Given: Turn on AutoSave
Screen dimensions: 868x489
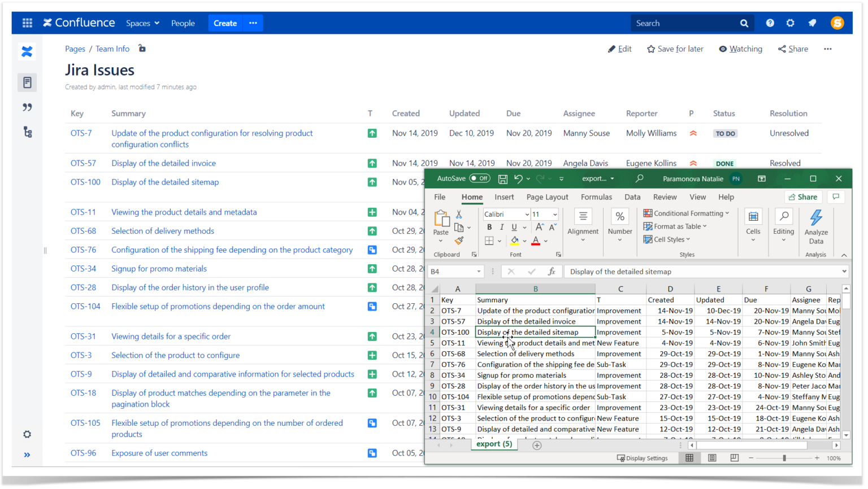Looking at the screenshot, I should [x=479, y=178].
